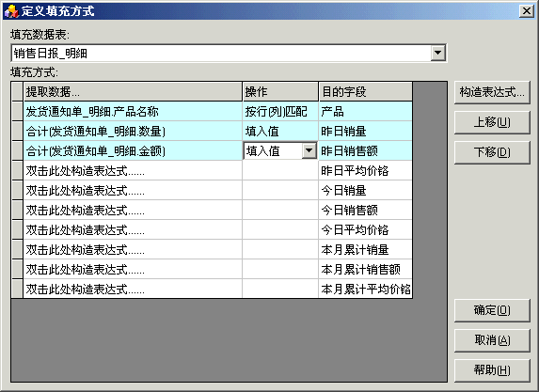Click the 目的字段 column header
The height and width of the screenshot is (392, 539).
pyautogui.click(x=365, y=92)
